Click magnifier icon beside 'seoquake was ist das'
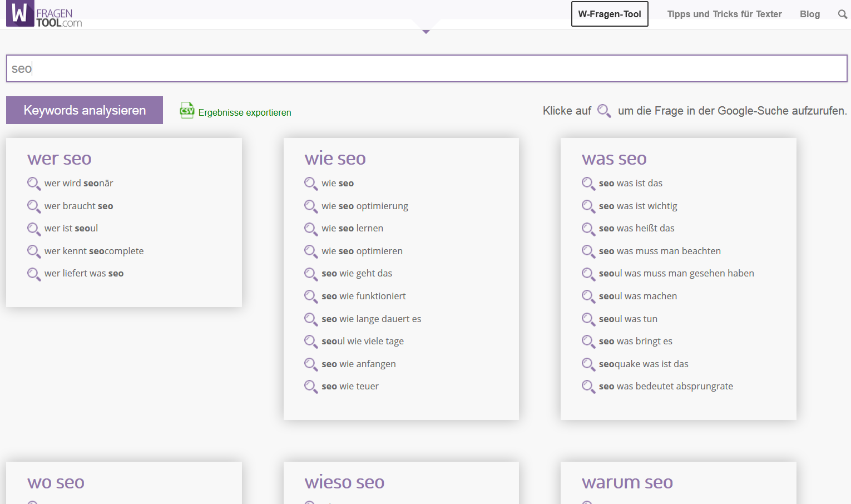This screenshot has height=504, width=851. [x=588, y=364]
